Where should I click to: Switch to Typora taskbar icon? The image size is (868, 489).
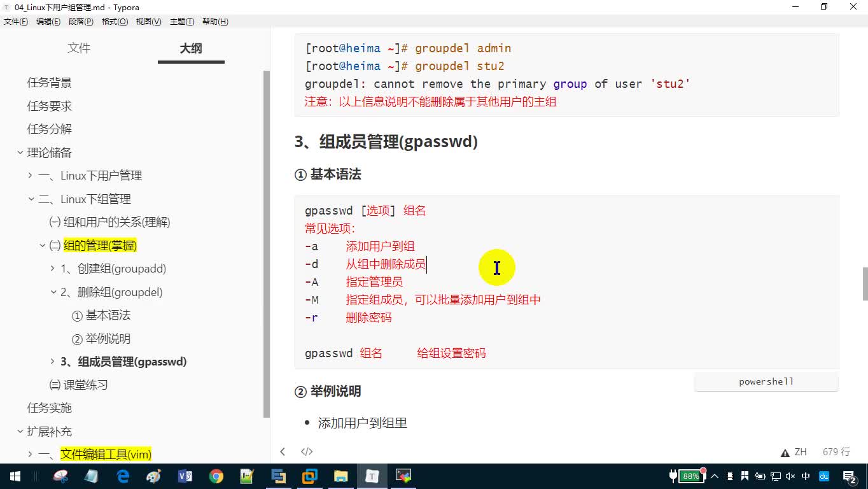coord(372,476)
